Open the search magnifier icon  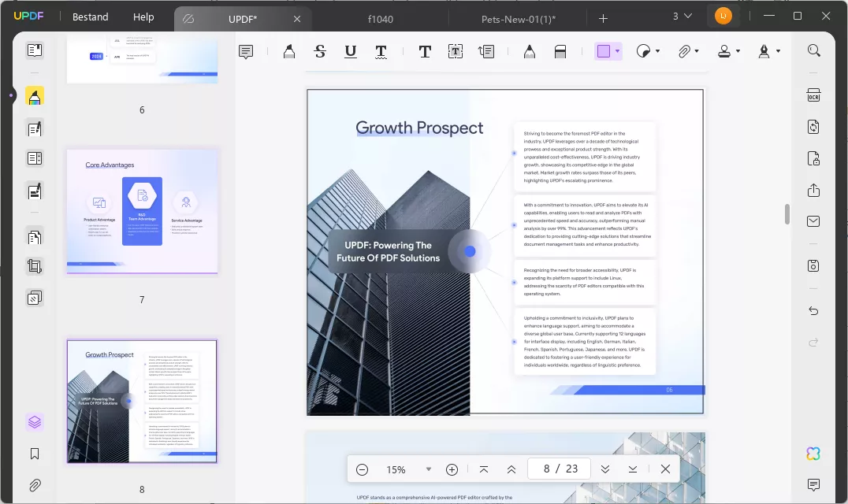pos(813,50)
